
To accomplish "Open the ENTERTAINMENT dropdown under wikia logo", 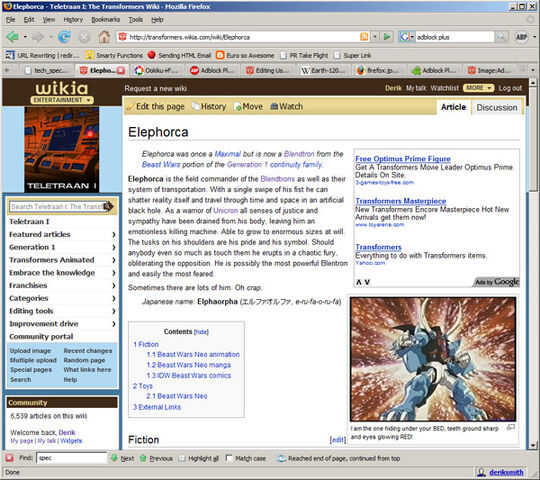I will click(x=62, y=100).
